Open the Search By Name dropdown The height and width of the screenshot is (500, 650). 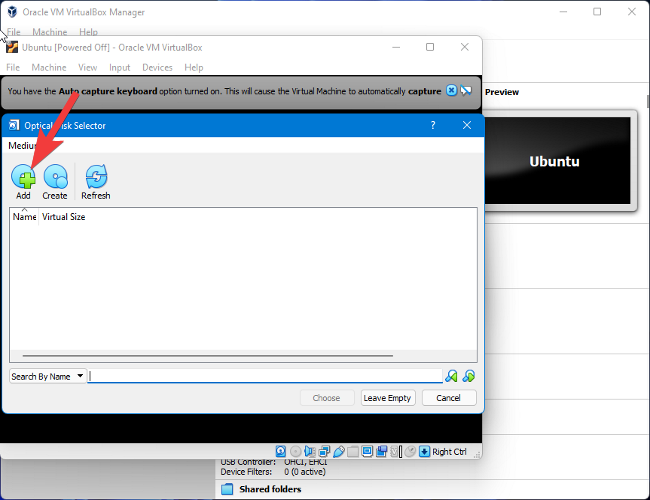[x=48, y=376]
